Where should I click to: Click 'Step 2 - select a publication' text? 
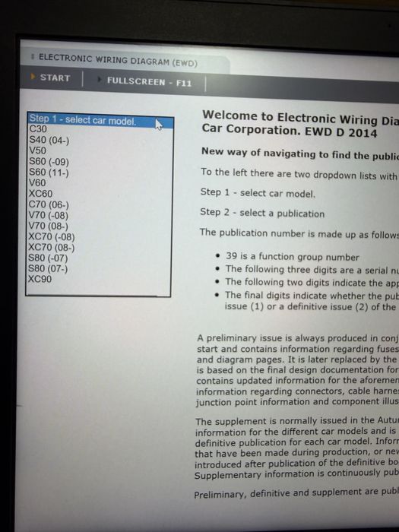pos(262,213)
